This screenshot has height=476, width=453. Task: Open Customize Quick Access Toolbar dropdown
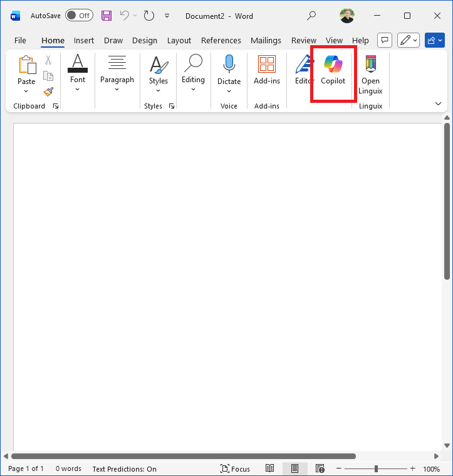pos(167,16)
